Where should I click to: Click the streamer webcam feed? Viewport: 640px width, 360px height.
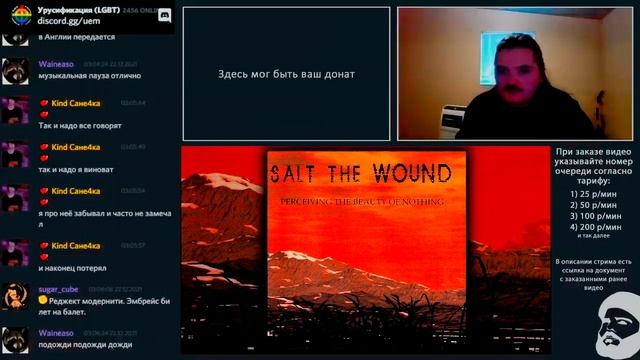click(515, 74)
